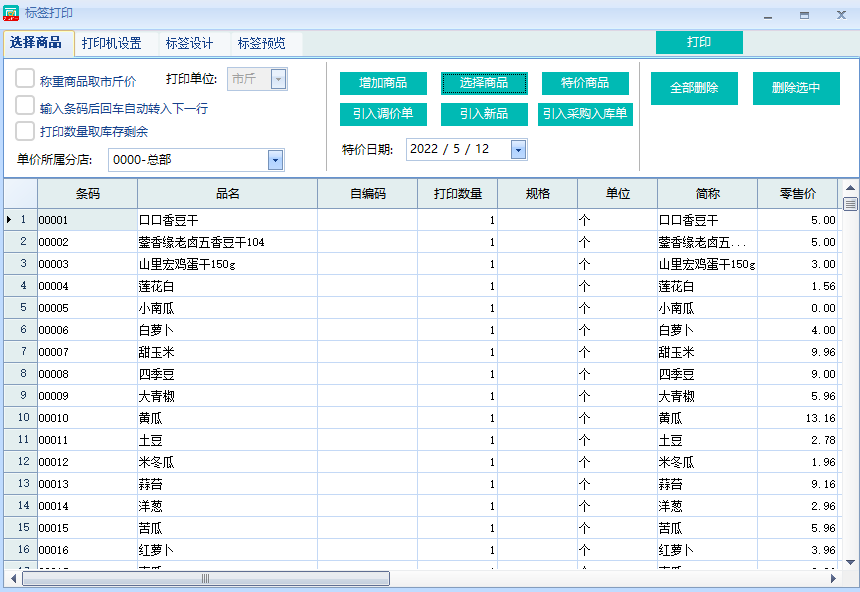Open the 特价日期 date picker dropdown
Screen dimensions: 860x592
coord(518,149)
